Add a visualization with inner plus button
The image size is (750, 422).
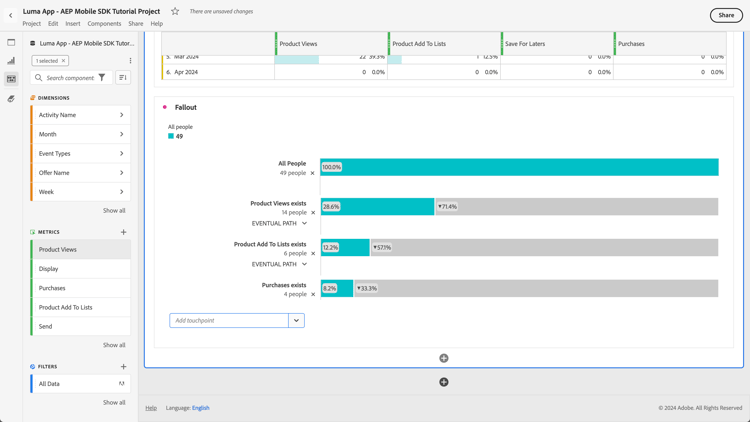point(444,358)
